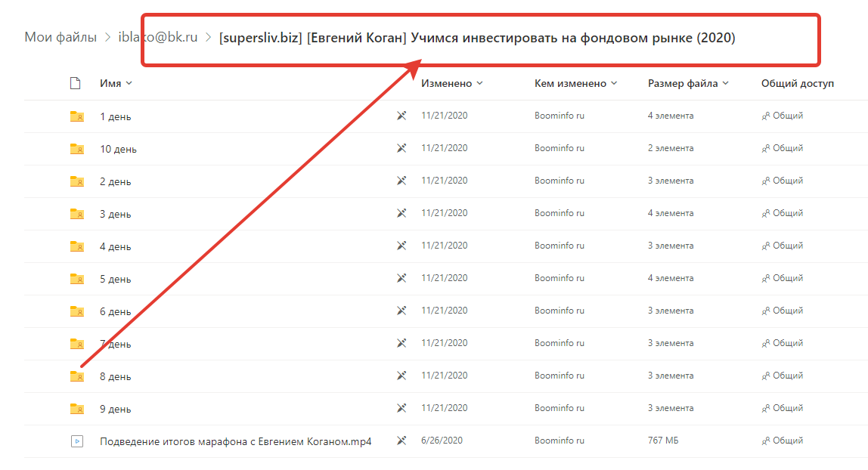
Task: Click the sync status icon for '7 день'
Action: [x=401, y=343]
